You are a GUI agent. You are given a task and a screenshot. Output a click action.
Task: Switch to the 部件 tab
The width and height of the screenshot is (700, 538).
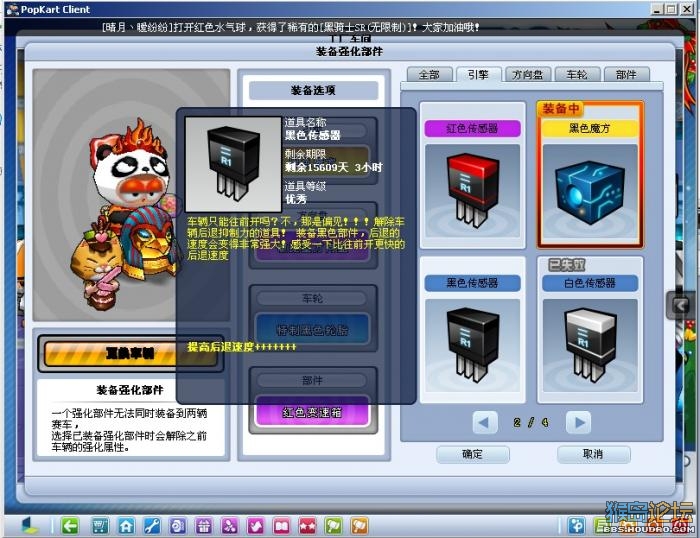626,75
